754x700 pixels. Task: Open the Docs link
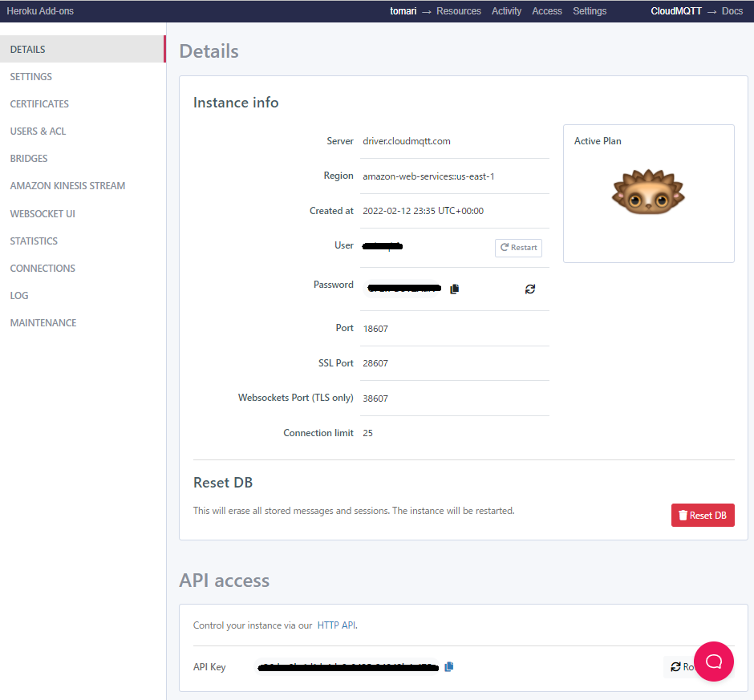pos(732,11)
